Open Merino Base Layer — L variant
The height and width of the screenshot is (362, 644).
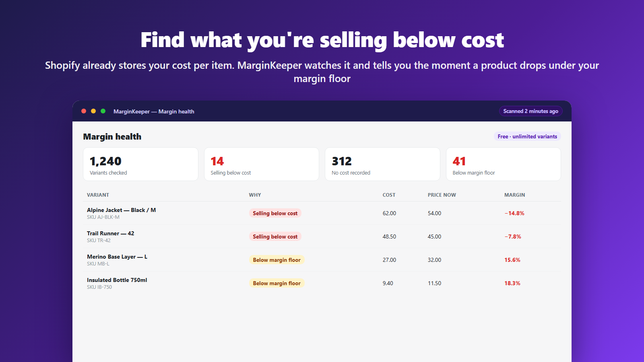click(x=322, y=260)
